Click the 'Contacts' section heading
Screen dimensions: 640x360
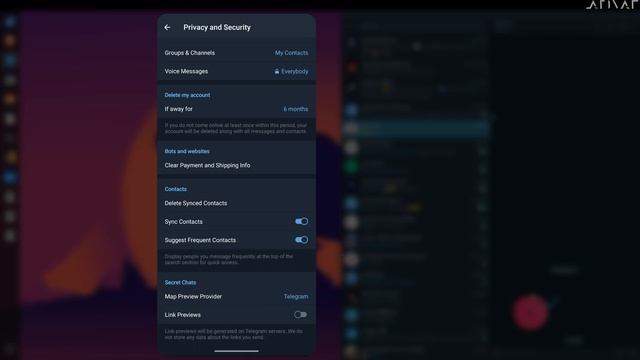176,189
